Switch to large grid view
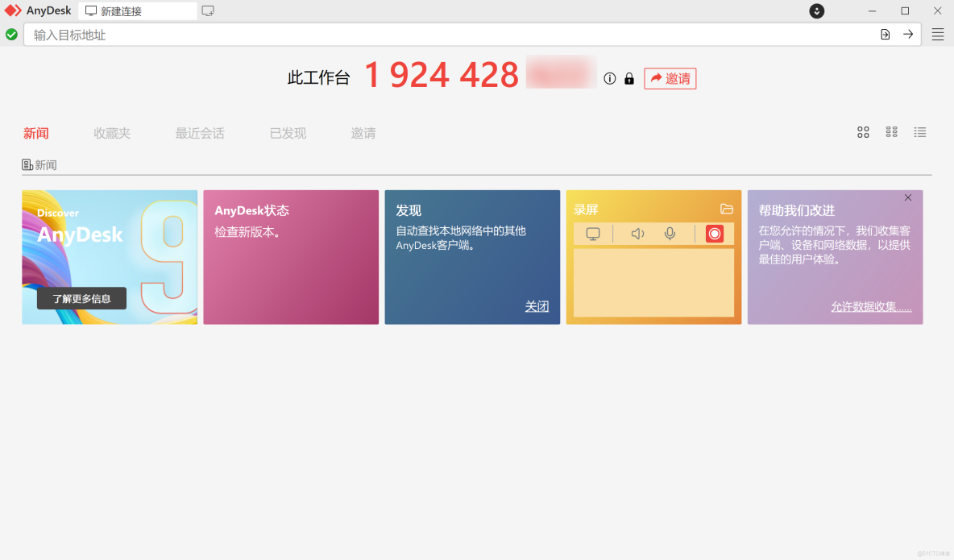This screenshot has height=560, width=954. 863,132
